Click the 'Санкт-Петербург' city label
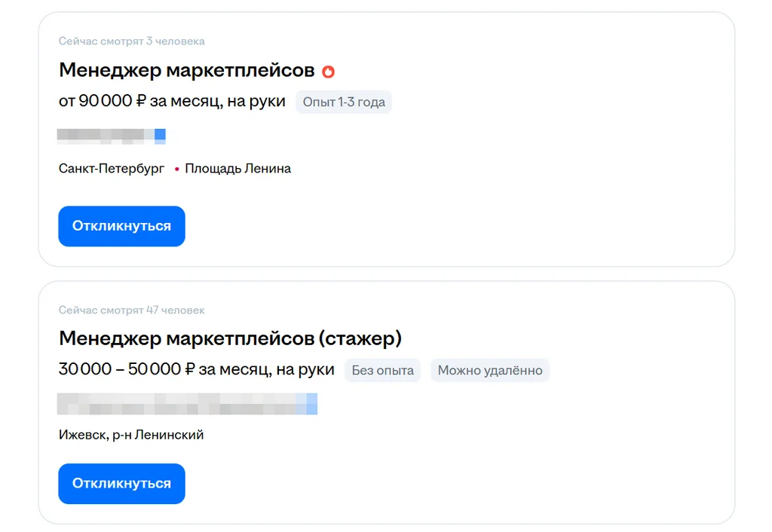Image resolution: width=772 pixels, height=532 pixels. point(112,169)
